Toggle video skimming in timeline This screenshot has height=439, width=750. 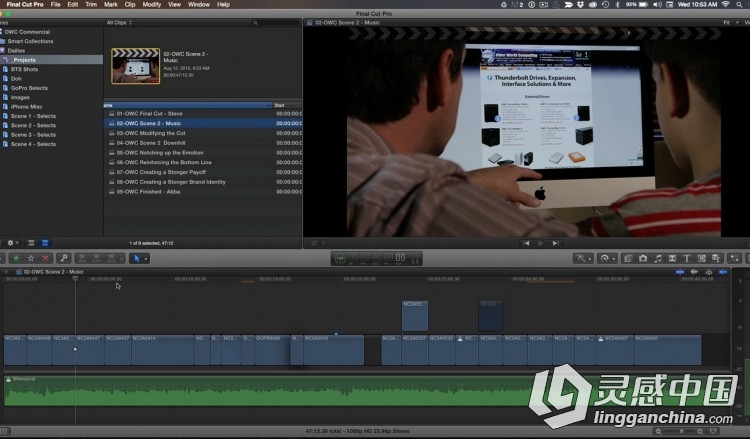pyautogui.click(x=680, y=272)
